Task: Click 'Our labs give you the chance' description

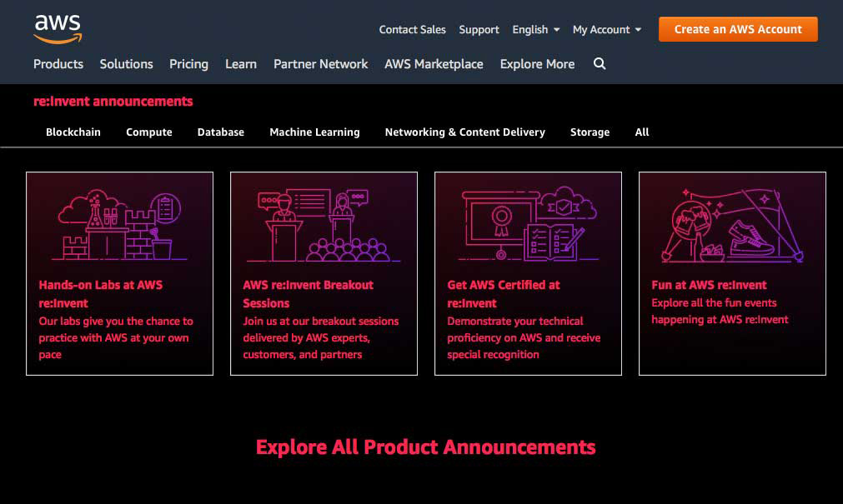Action: (116, 337)
